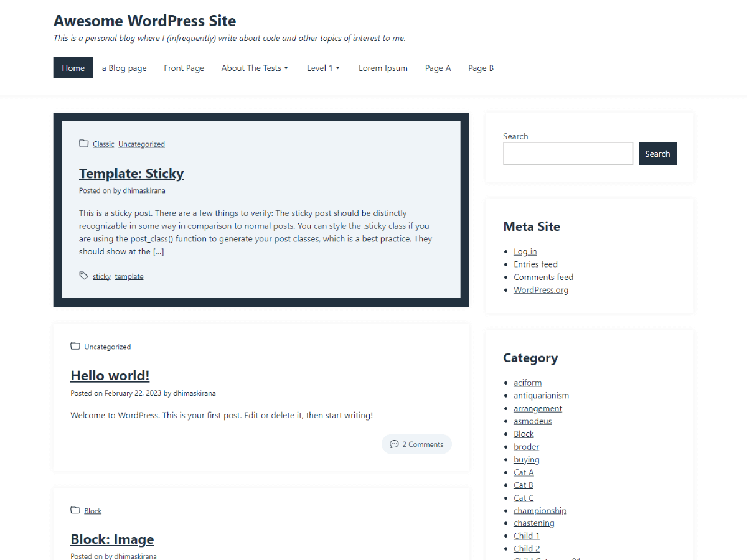Image resolution: width=747 pixels, height=560 pixels.
Task: Open the Template: Sticky post title
Action: click(131, 173)
